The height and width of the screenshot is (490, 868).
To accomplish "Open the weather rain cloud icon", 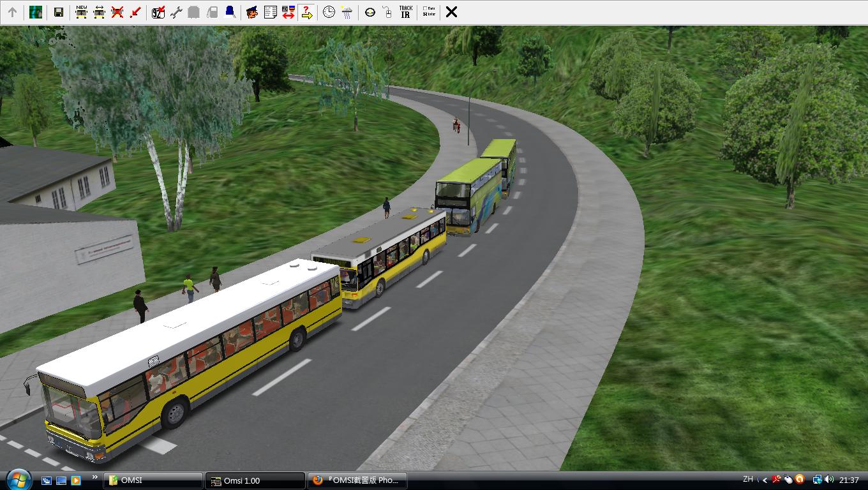I will point(347,12).
